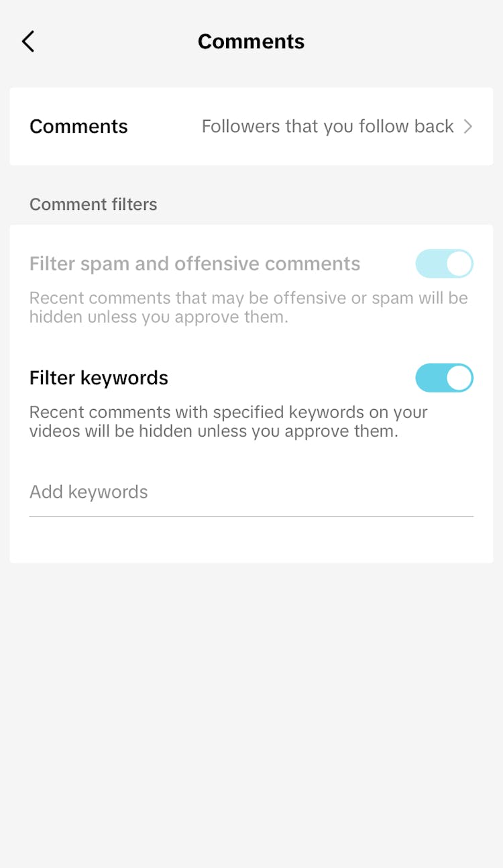This screenshot has height=868, width=503.
Task: Select the Comment filters section header
Action: point(93,204)
